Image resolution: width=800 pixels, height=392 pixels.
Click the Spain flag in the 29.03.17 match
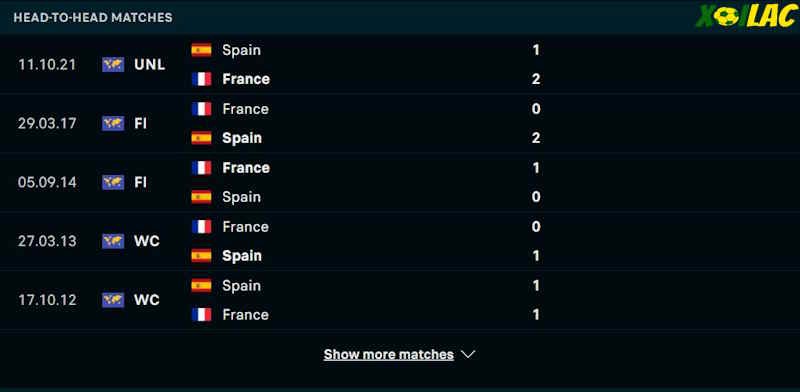point(202,138)
